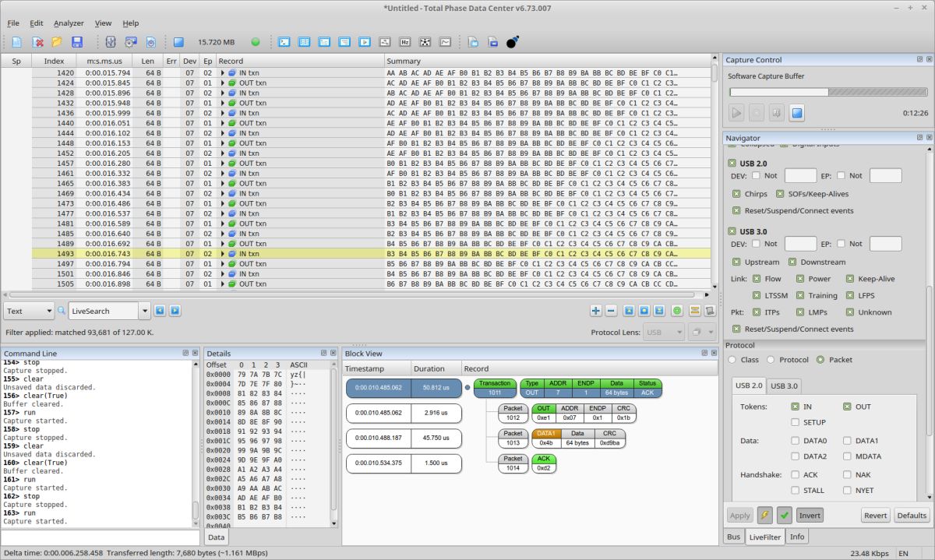Expand the IN txn row at index 1420
This screenshot has width=935, height=560.
tap(223, 72)
